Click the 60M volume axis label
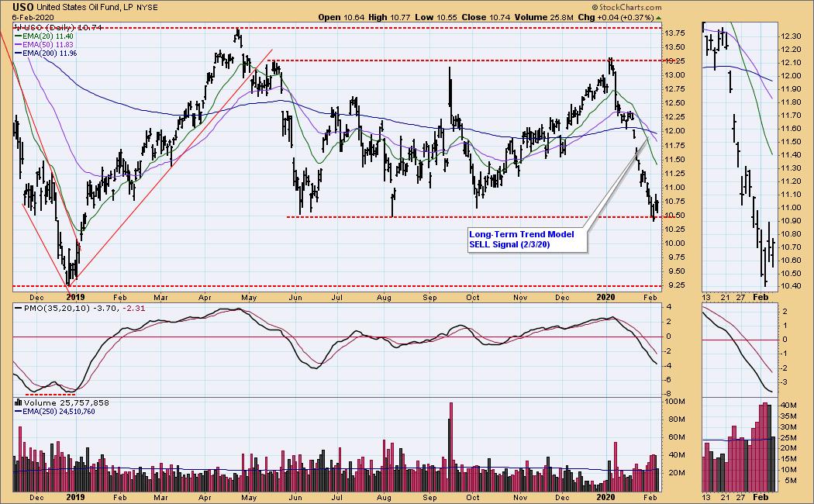 tap(677, 437)
